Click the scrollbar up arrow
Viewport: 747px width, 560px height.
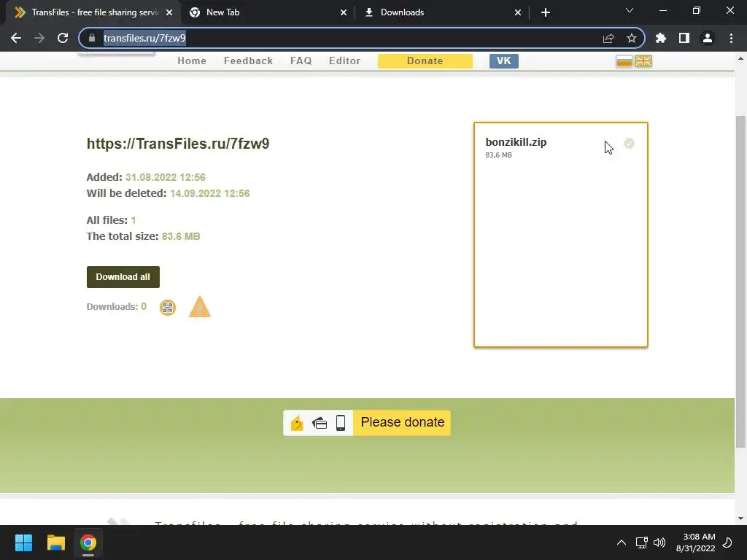740,58
